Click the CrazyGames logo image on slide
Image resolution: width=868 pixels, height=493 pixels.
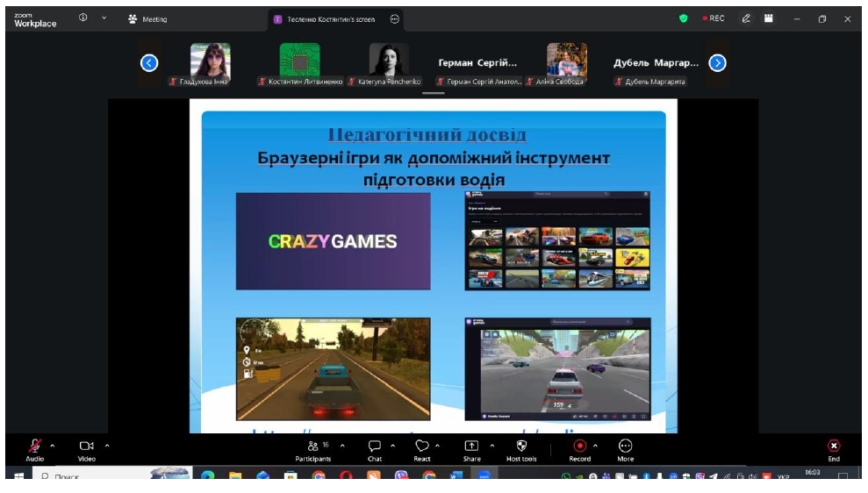334,241
